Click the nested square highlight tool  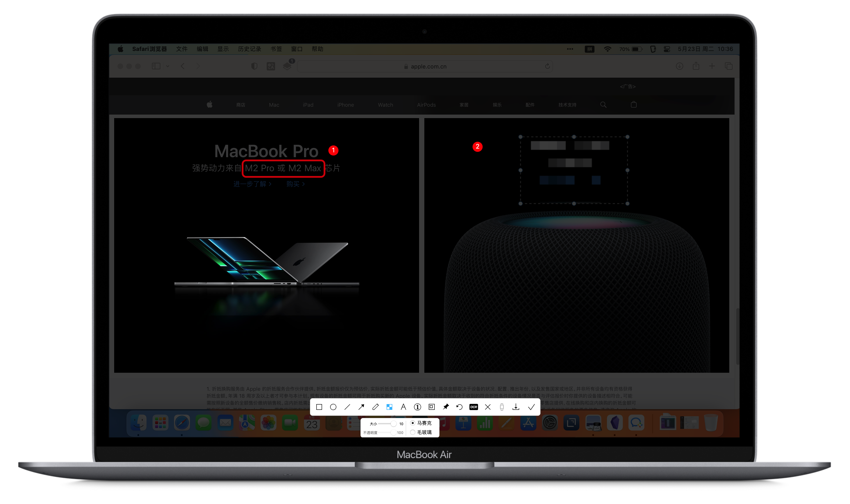(432, 407)
